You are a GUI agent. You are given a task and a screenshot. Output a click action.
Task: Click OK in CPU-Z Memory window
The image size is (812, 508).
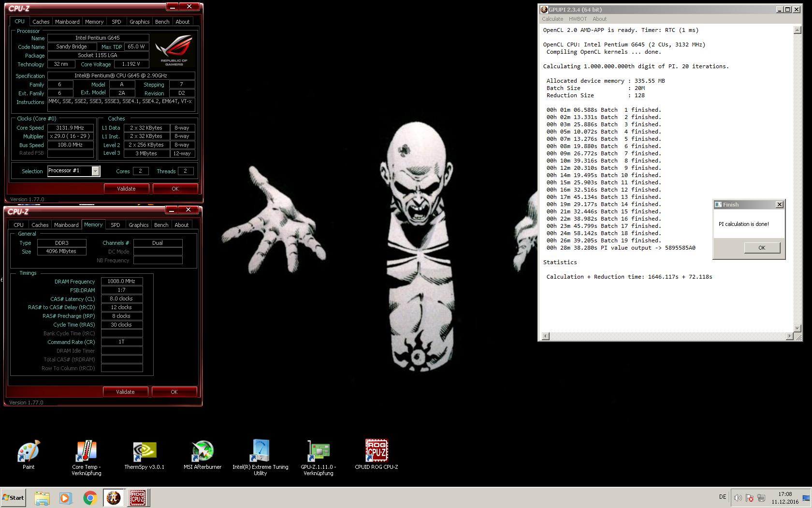[x=174, y=392]
